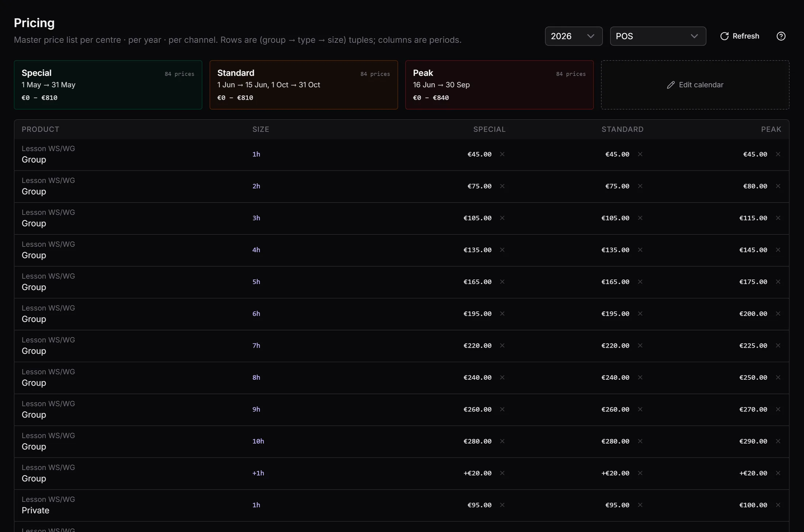Image resolution: width=804 pixels, height=532 pixels.
Task: Click the 7h size label
Action: coord(256,345)
